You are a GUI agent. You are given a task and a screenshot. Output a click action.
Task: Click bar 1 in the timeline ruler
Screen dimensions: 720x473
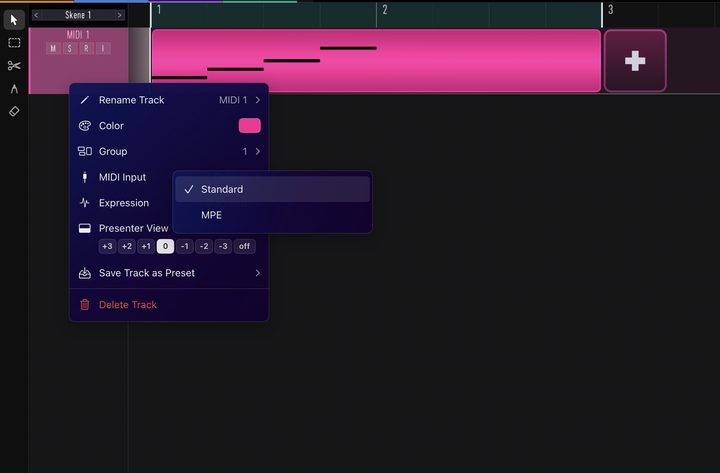[159, 10]
